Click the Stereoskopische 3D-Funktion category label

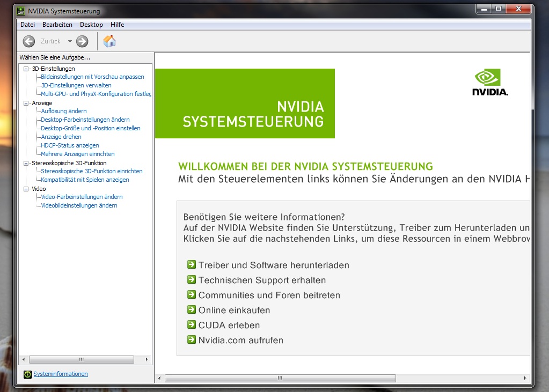point(69,162)
